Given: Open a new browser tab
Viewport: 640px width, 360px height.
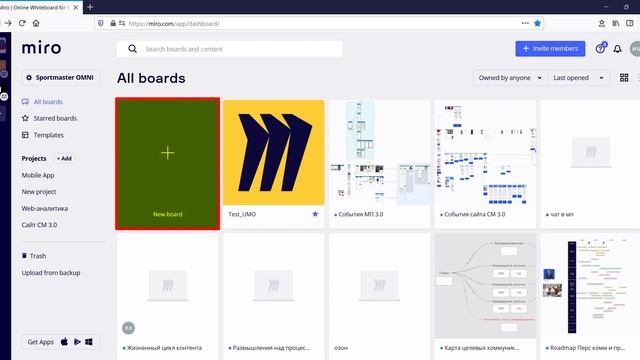Looking at the screenshot, I should 90,7.
